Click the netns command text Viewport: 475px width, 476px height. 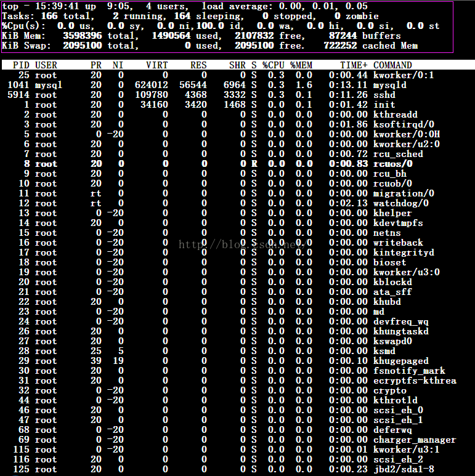[x=387, y=233]
